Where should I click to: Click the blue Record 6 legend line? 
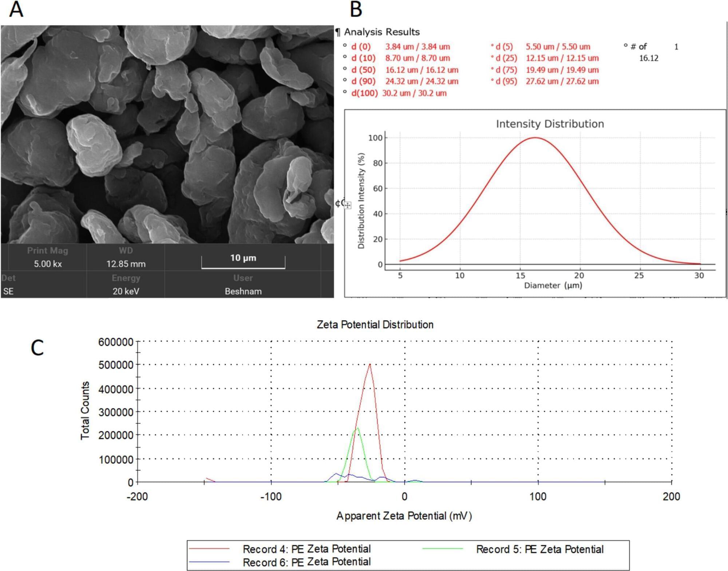(x=209, y=562)
